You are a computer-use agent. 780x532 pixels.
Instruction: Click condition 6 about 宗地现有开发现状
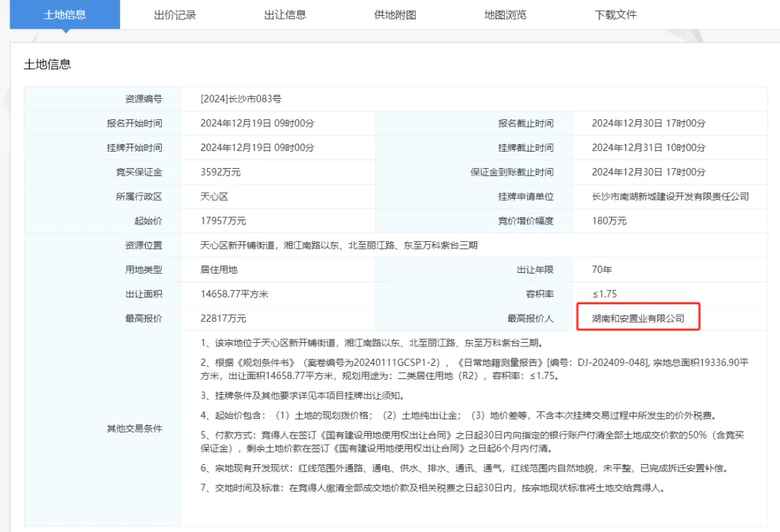(466, 468)
